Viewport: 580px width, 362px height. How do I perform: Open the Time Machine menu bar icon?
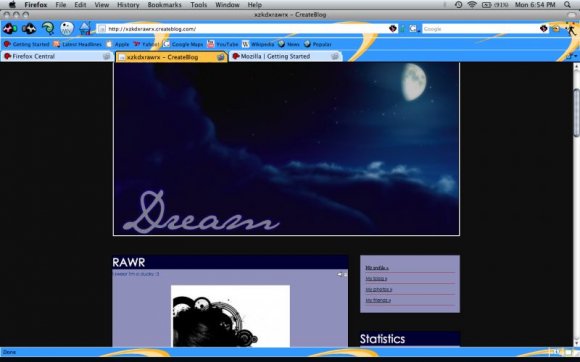(458, 5)
